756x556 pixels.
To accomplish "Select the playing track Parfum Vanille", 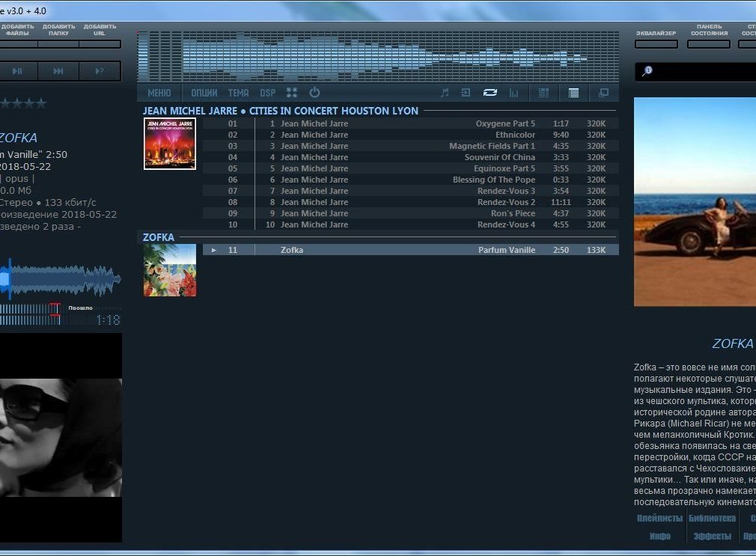I will pyautogui.click(x=411, y=250).
